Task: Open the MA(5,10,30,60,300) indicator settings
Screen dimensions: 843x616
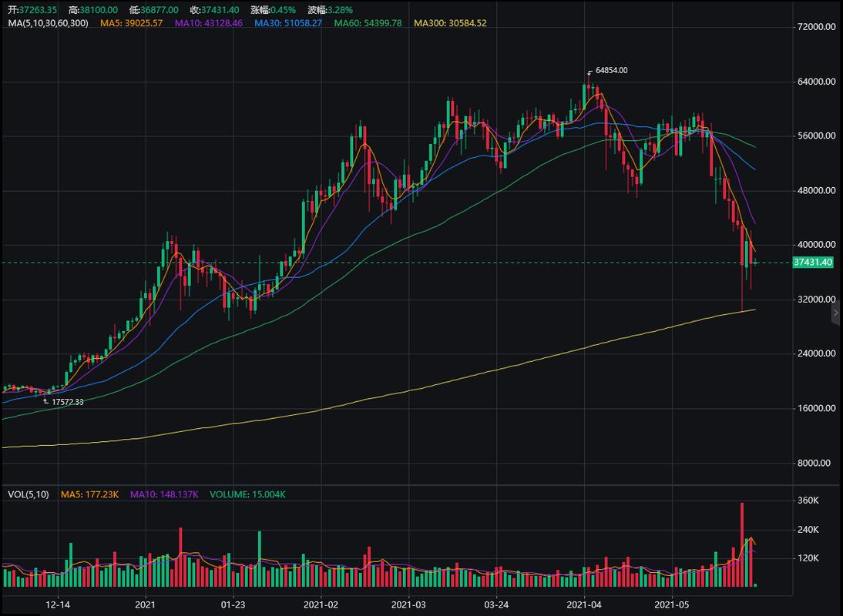Action: (48, 23)
